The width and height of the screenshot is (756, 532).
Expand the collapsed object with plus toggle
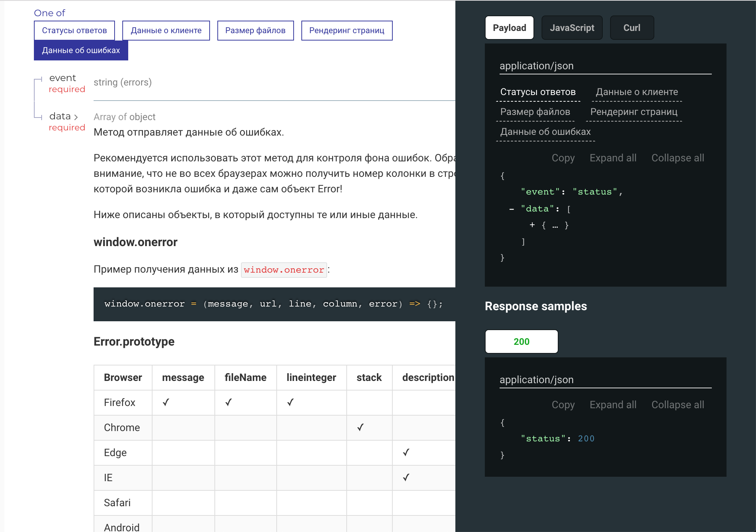pos(532,225)
